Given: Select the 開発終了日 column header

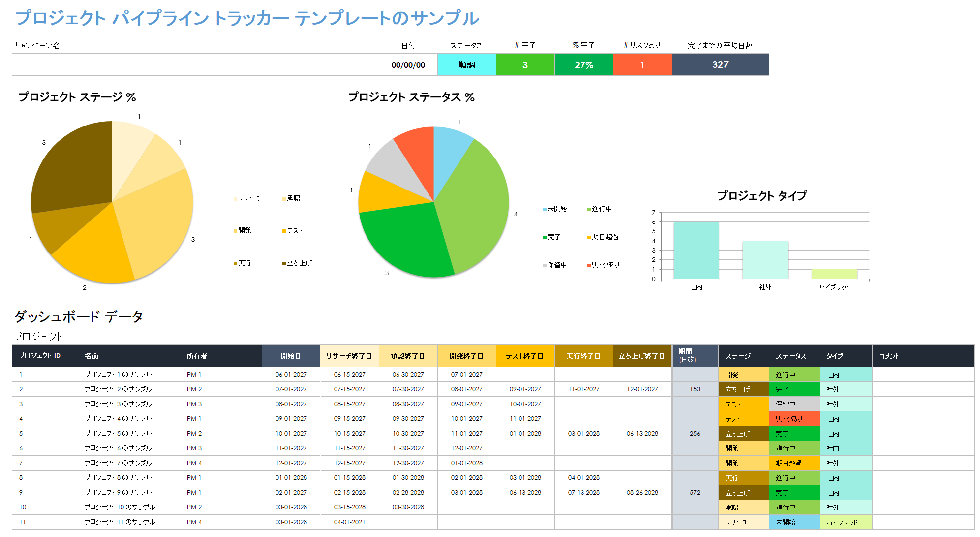Looking at the screenshot, I should 466,356.
